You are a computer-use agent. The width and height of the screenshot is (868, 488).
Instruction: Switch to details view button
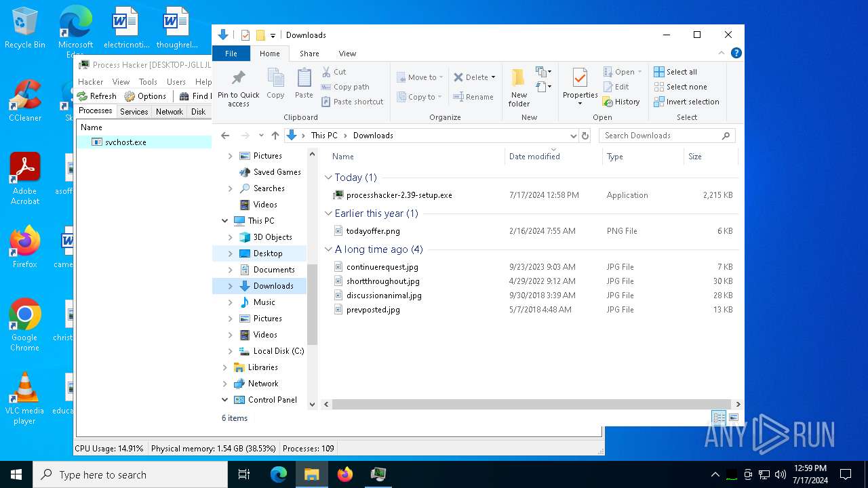tap(719, 418)
